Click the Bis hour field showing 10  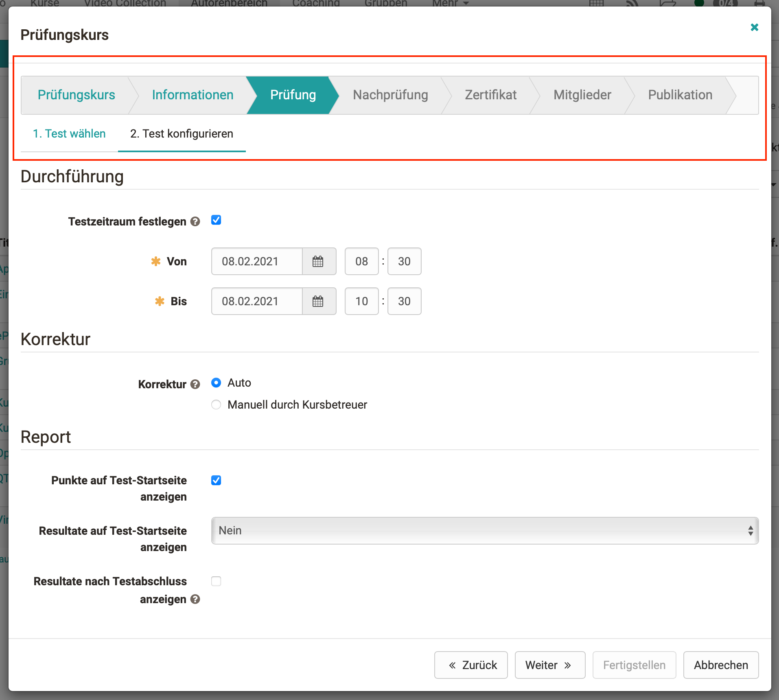click(361, 301)
